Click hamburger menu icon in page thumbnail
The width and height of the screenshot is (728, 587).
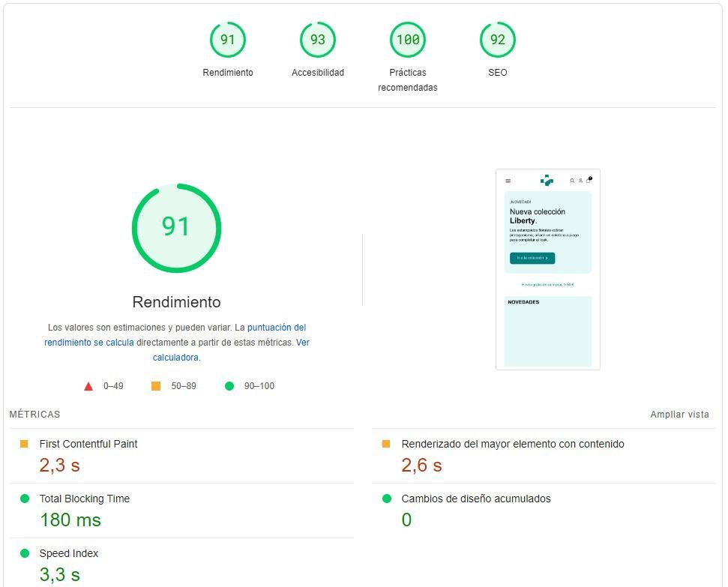tap(508, 181)
